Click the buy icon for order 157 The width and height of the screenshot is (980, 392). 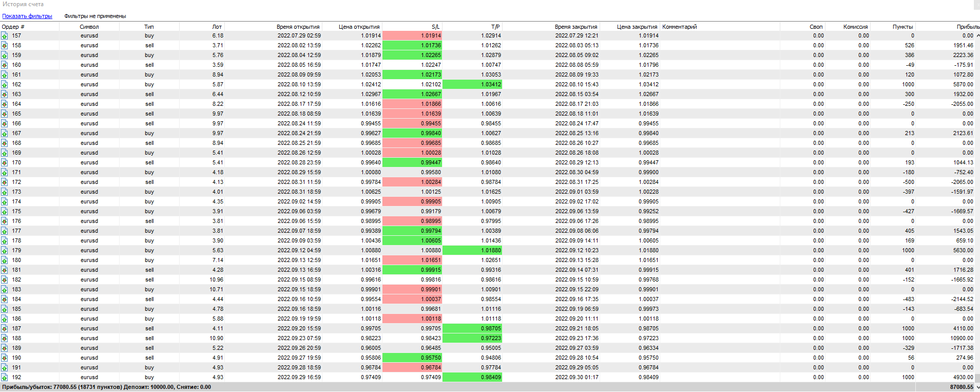(4, 36)
